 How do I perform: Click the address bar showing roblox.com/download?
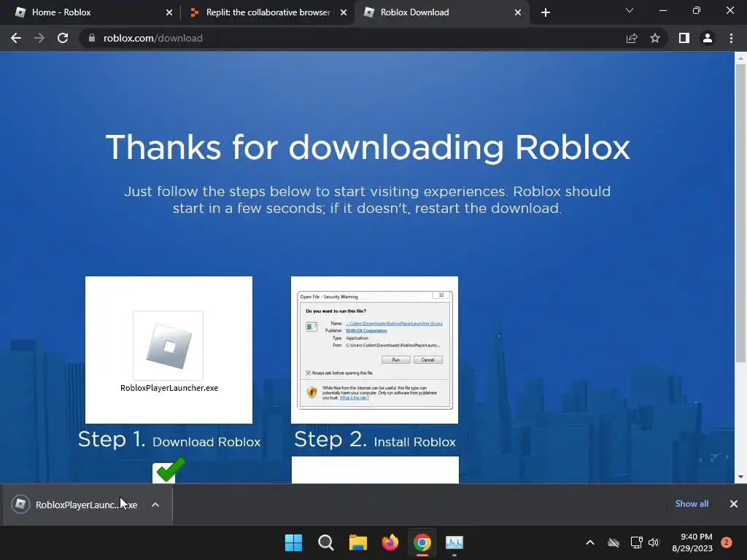coord(352,38)
